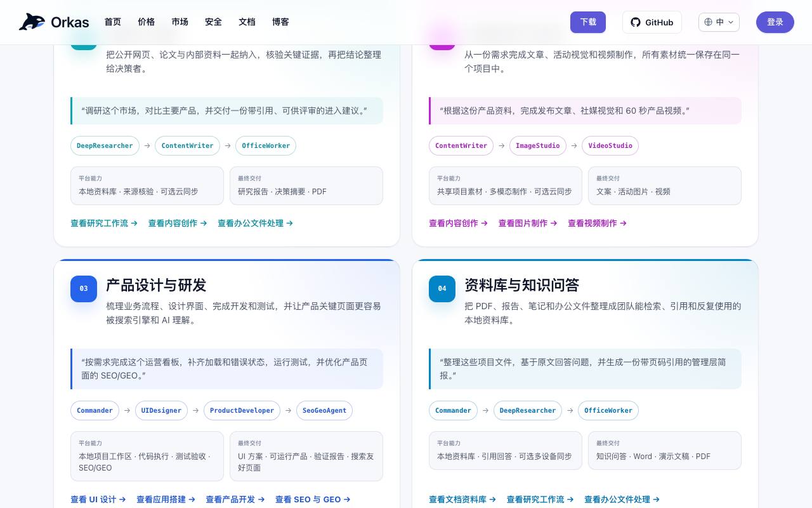The height and width of the screenshot is (508, 812).
Task: Open the GitHub link button
Action: pyautogui.click(x=652, y=22)
